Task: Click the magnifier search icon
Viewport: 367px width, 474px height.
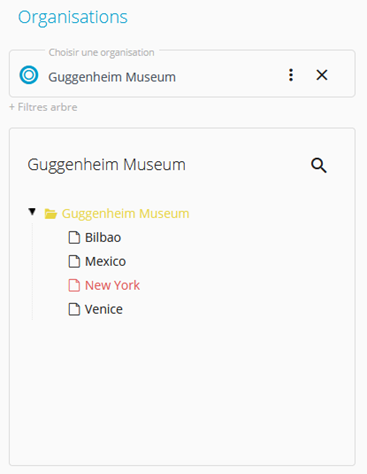Action: click(319, 165)
